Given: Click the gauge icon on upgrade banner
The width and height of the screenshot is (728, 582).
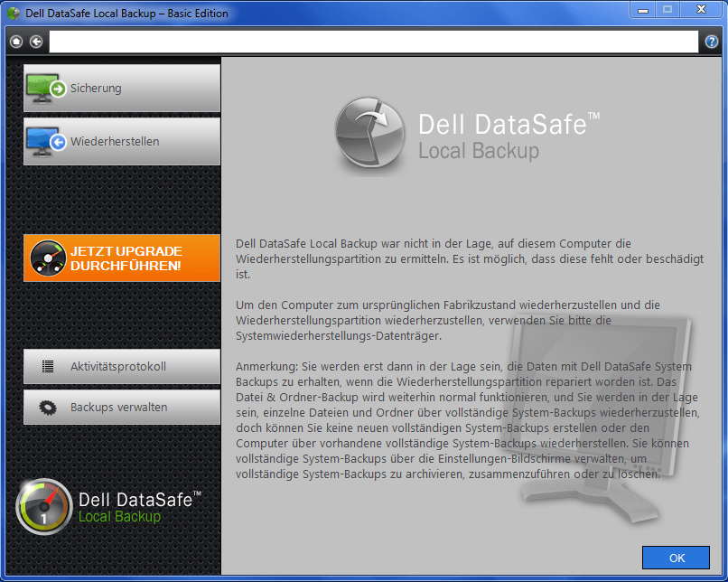Looking at the screenshot, I should coord(48,258).
